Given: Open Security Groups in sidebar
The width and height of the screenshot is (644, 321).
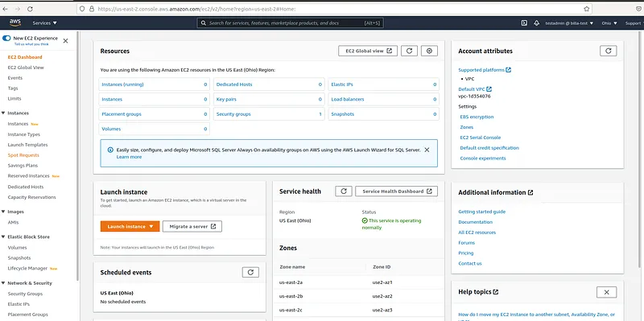Looking at the screenshot, I should pyautogui.click(x=25, y=294).
